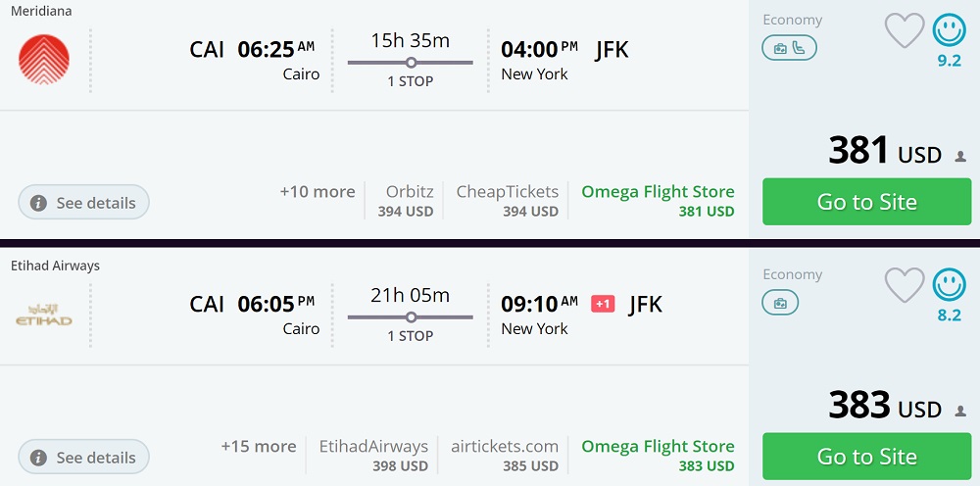Expand See details for the Meridiana flight
980x486 pixels.
(84, 203)
